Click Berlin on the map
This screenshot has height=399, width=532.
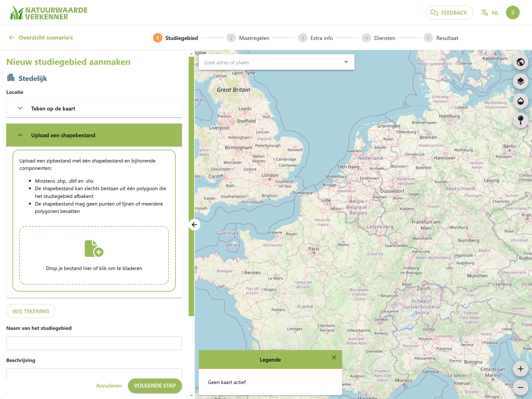pos(509,146)
